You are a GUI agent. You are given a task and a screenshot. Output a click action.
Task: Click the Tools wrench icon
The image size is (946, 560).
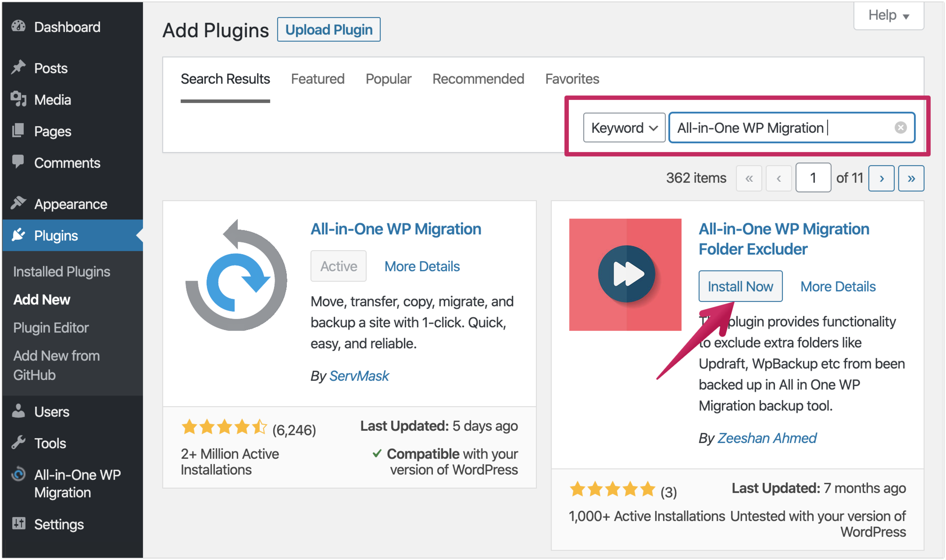tap(18, 442)
